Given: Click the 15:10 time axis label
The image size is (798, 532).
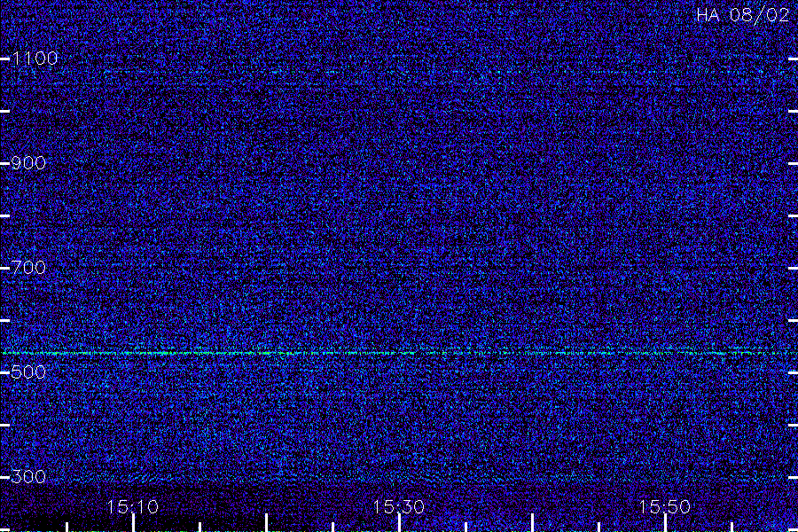Looking at the screenshot, I should (132, 507).
